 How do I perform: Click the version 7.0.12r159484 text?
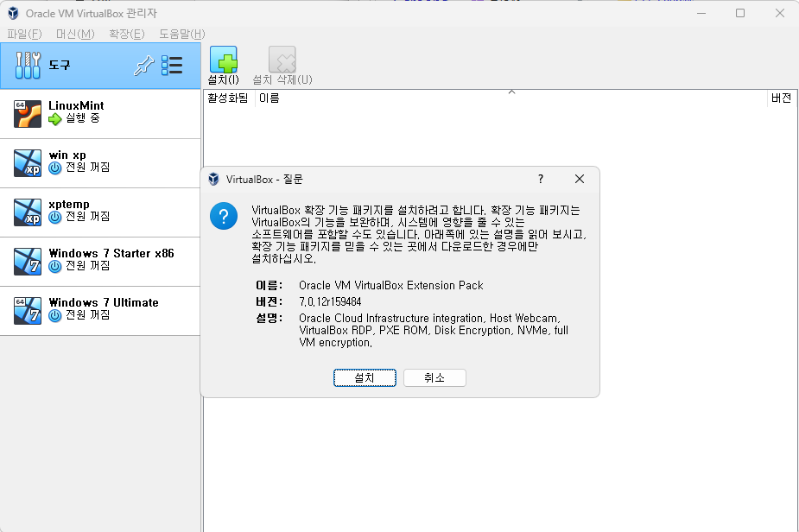point(330,301)
